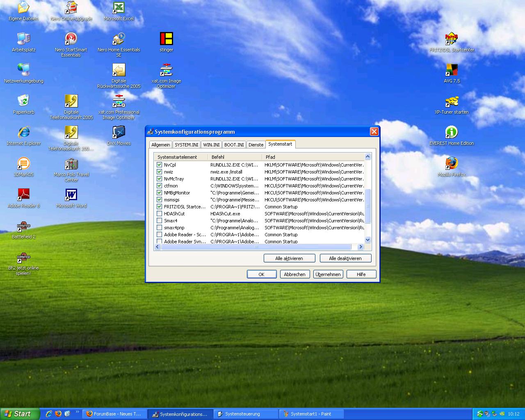Open Digitale Telefonauskunft 2005 icon
Image resolution: width=525 pixels, height=420 pixels.
71,107
